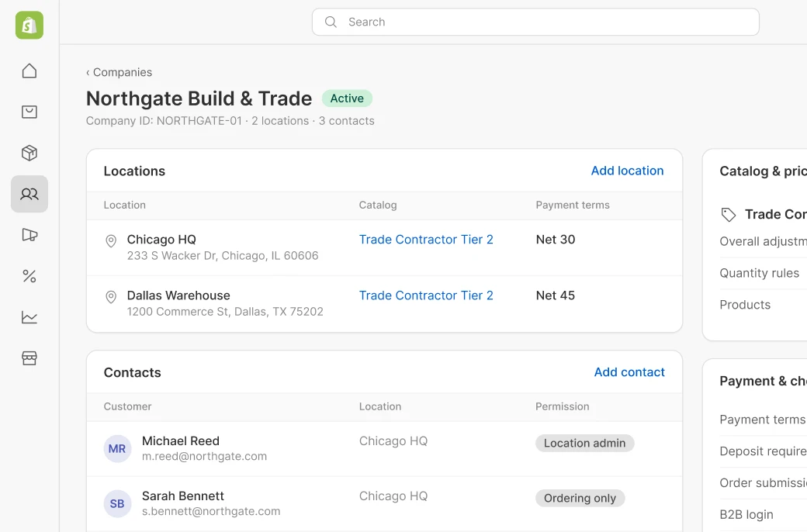Select Customers people icon in sidebar
The width and height of the screenshot is (807, 532).
click(29, 194)
